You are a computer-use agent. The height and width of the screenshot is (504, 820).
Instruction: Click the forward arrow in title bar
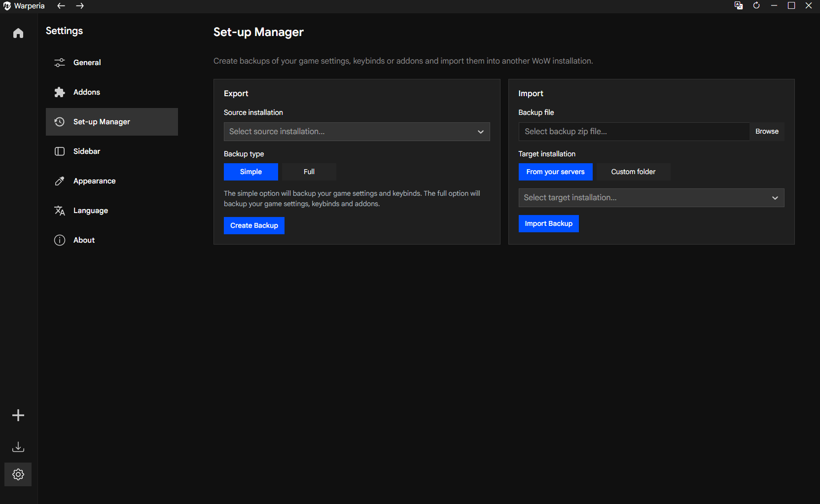(x=80, y=6)
